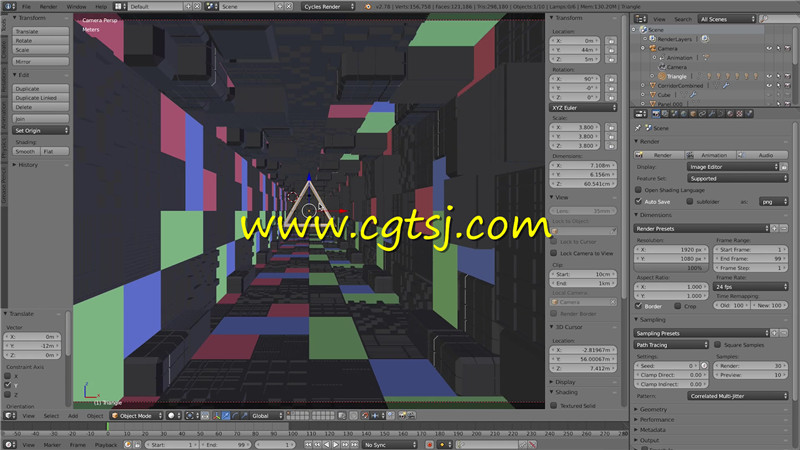Open the Particles properties tab icon
Screen dimensions: 800x450
point(749,114)
